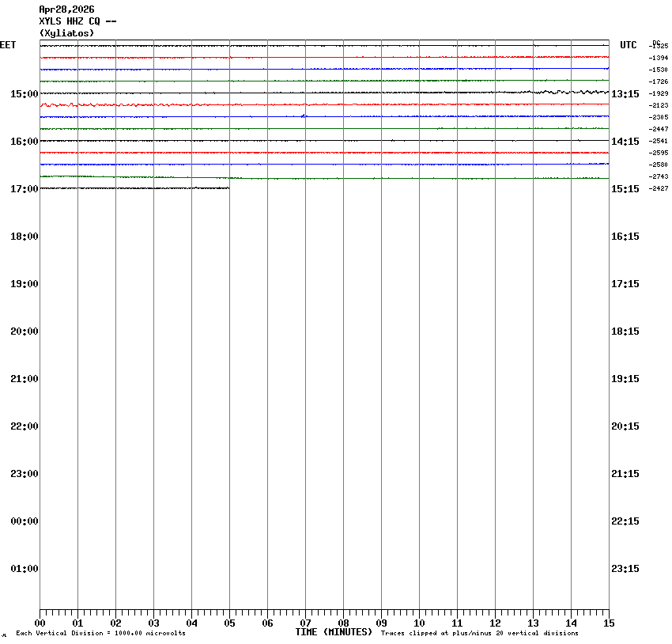Screen dimensions: 672x644
Task: Click the 22:00 EET time label
Action: coord(24,426)
